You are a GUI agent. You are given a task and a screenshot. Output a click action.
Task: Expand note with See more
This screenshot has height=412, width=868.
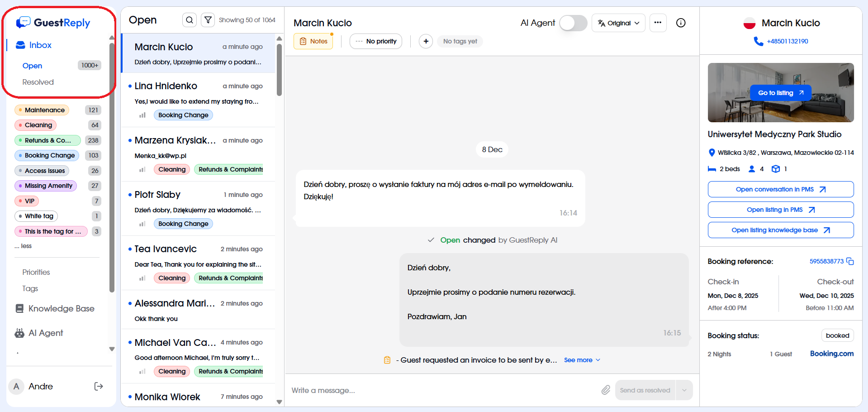point(582,360)
